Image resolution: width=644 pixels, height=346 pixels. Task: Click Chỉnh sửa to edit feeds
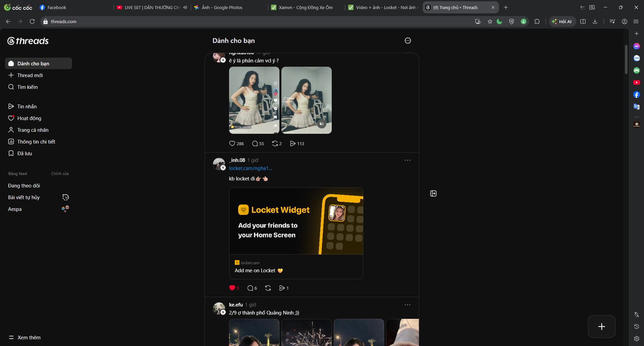[x=60, y=174]
